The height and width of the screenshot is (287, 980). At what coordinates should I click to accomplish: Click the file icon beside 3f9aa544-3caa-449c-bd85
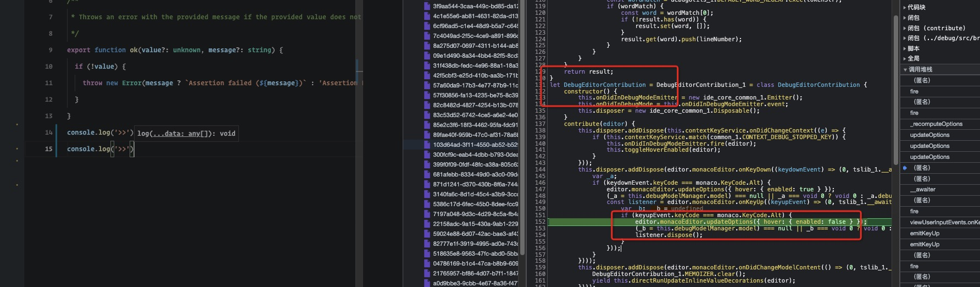click(x=427, y=6)
